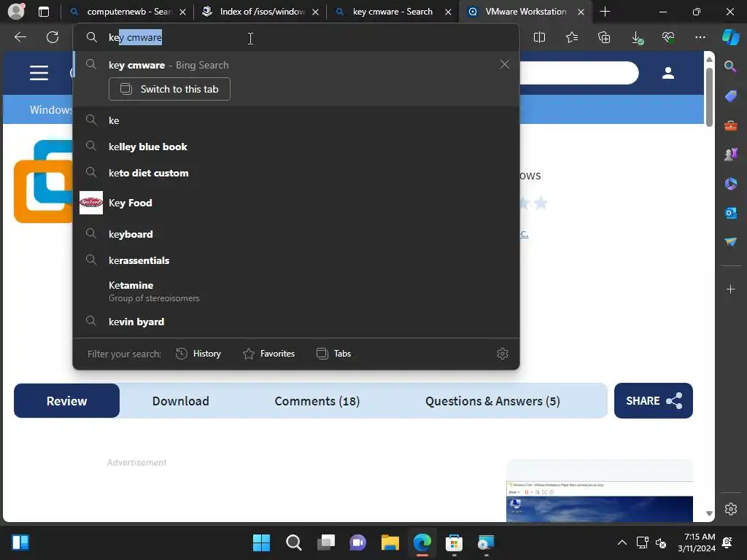Open Browser essentials heart icon
Screen dimensions: 747x560
tap(668, 37)
